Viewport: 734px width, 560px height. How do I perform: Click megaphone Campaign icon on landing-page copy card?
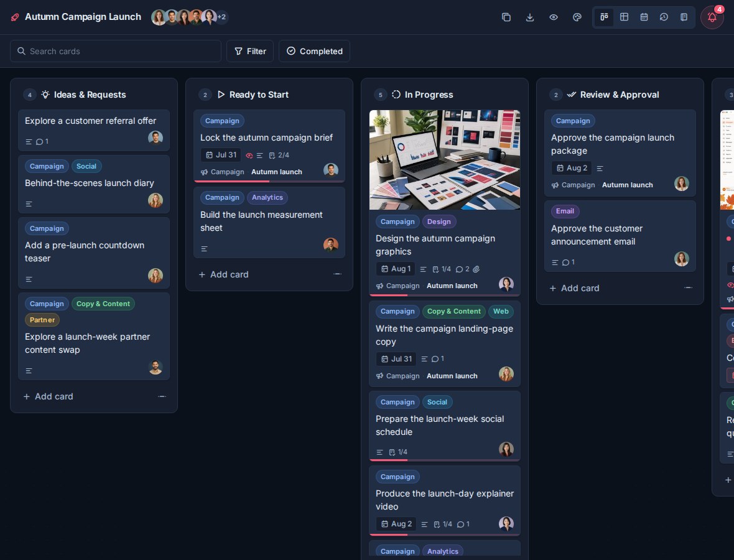[379, 376]
